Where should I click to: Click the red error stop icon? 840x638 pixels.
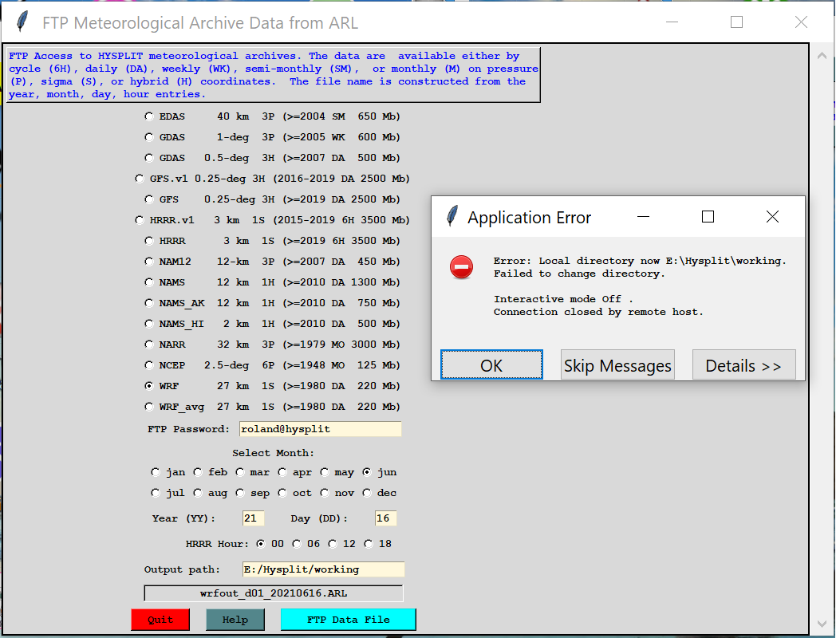(461, 267)
